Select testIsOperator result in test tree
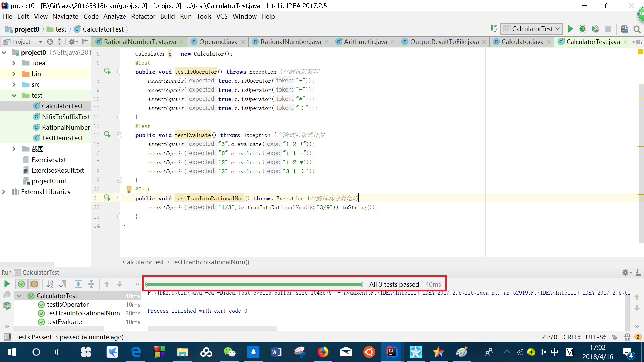644x362 pixels. tap(68, 304)
